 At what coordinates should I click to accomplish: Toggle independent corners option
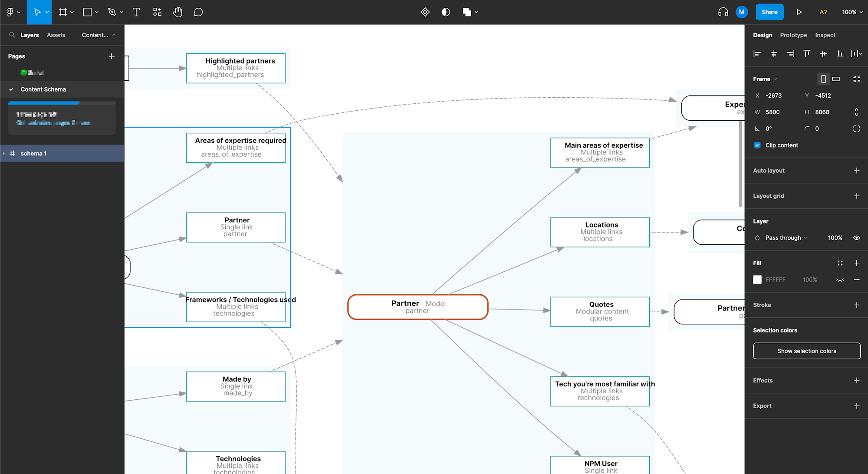(x=856, y=128)
